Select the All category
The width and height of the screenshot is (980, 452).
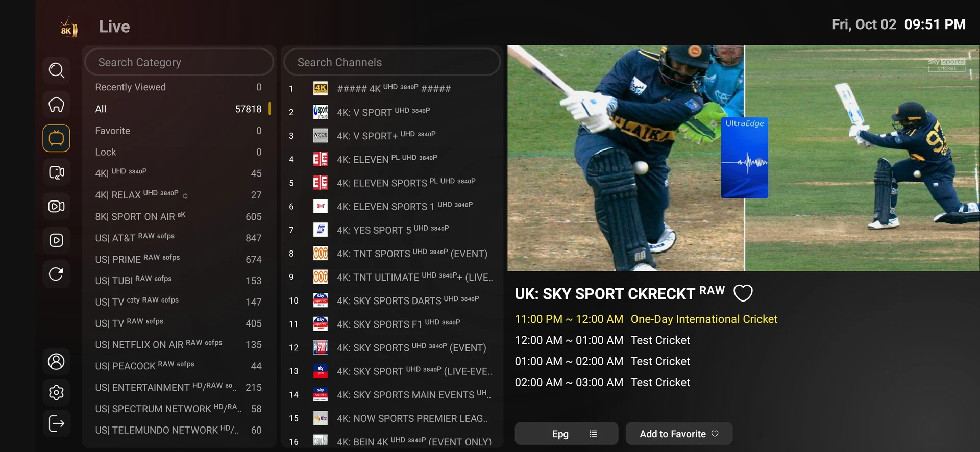(x=178, y=109)
